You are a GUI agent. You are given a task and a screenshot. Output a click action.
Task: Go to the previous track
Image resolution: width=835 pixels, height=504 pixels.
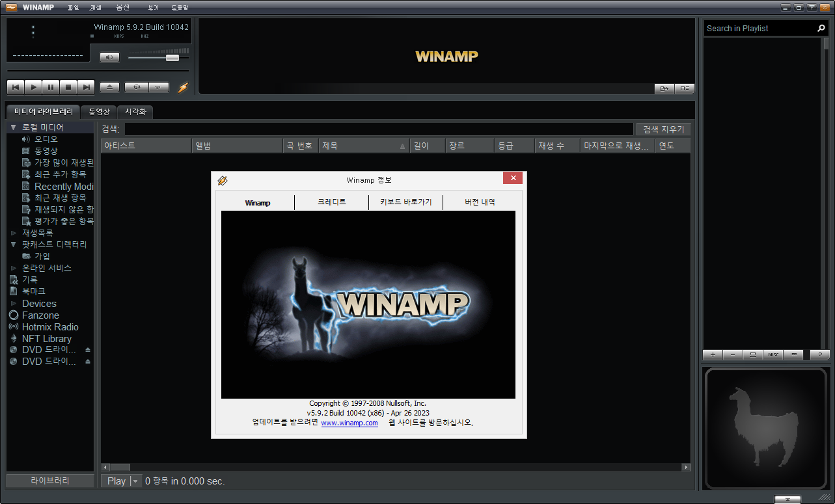pos(16,87)
